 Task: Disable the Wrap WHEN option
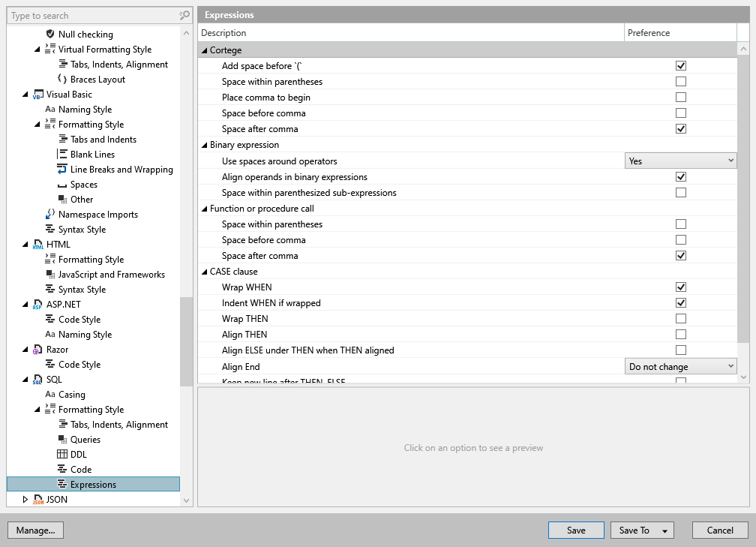[x=681, y=287]
